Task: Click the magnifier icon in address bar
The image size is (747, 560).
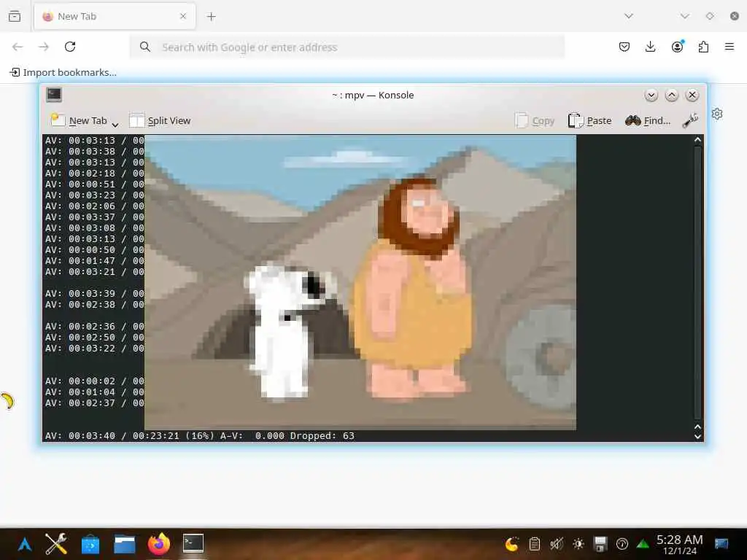Action: pos(145,47)
